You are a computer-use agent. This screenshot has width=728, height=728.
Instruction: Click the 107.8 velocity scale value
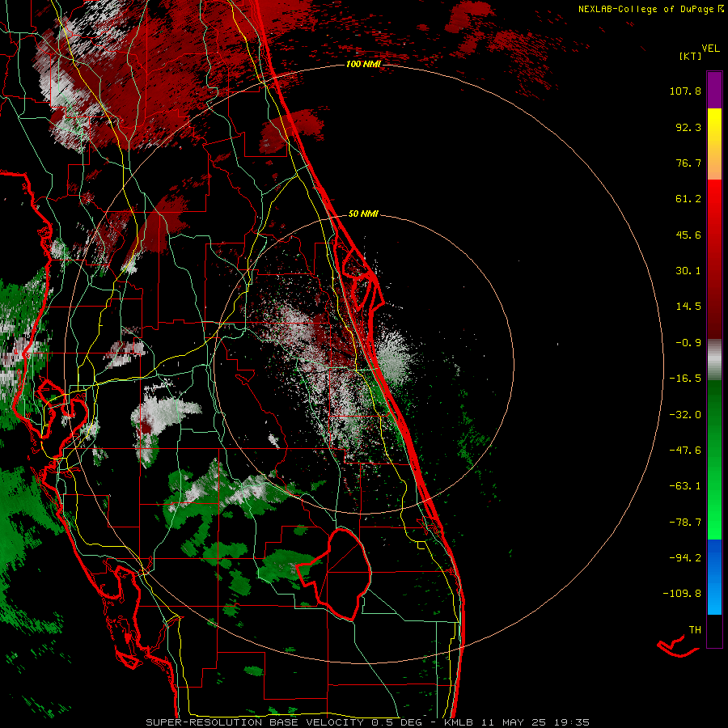pyautogui.click(x=685, y=91)
